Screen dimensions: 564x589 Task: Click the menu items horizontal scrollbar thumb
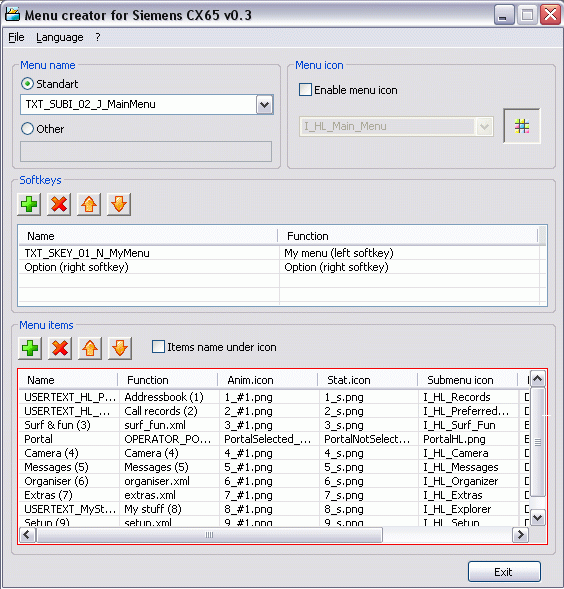[209, 535]
